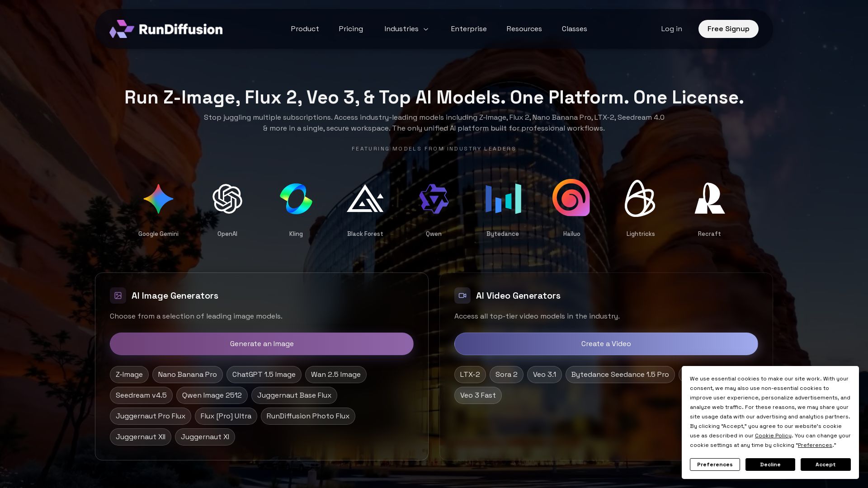Click the Qwen purple logo
The image size is (868, 488).
pos(434,199)
